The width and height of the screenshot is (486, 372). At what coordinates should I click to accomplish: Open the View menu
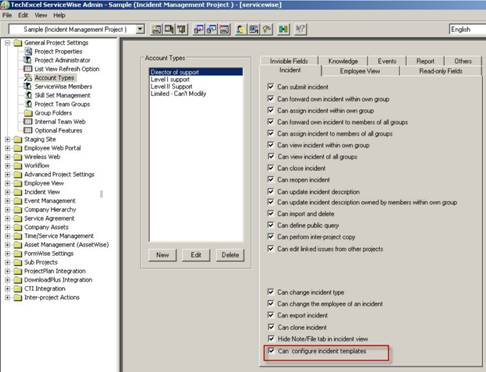click(x=41, y=15)
